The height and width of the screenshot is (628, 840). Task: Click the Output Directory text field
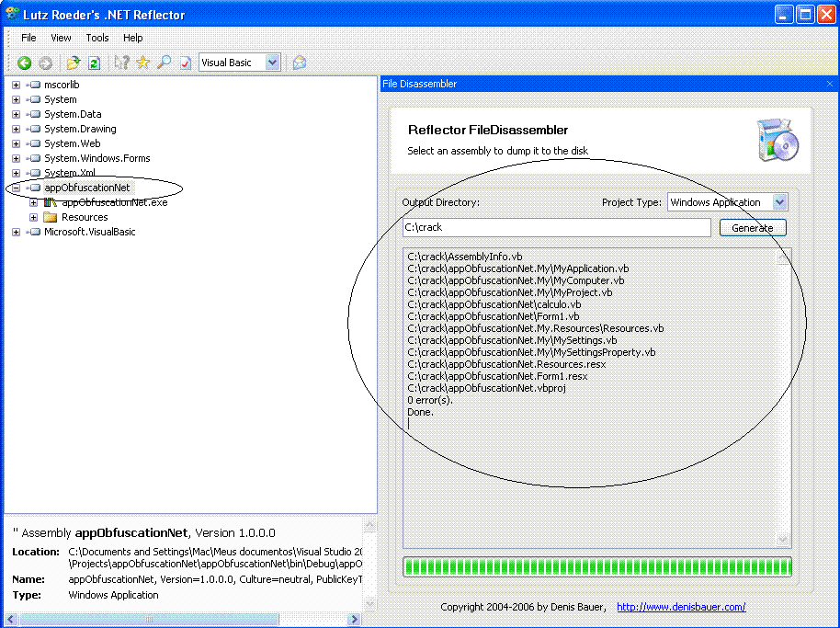coord(557,227)
